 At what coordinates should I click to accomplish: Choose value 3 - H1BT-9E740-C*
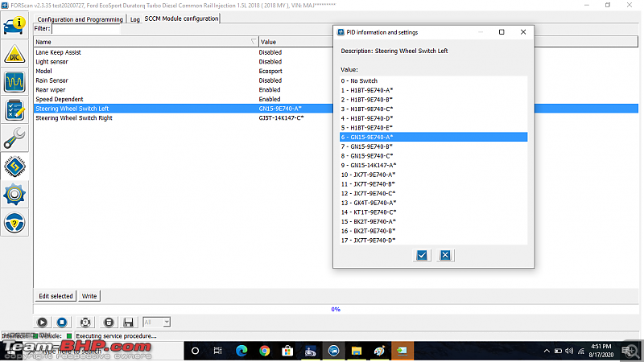(433, 109)
